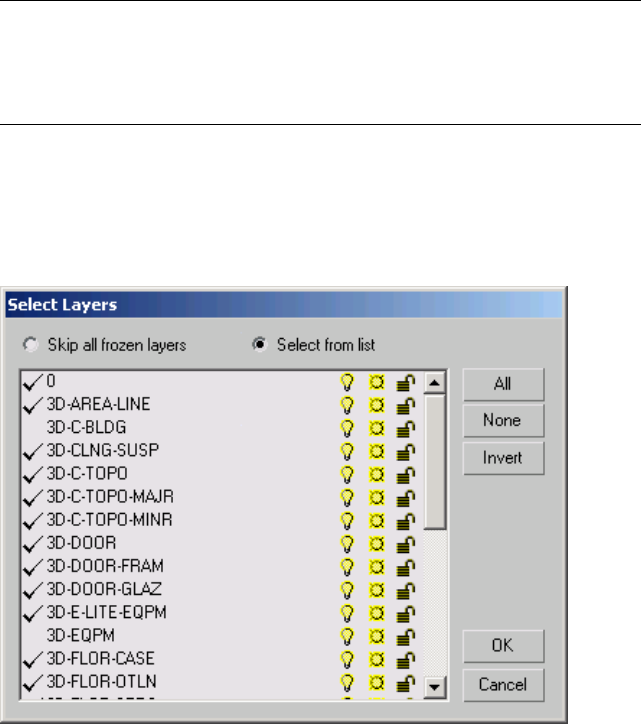641x724 pixels.
Task: Select the 3D-E-LITE-EQPM layer name
Action: [x=107, y=612]
